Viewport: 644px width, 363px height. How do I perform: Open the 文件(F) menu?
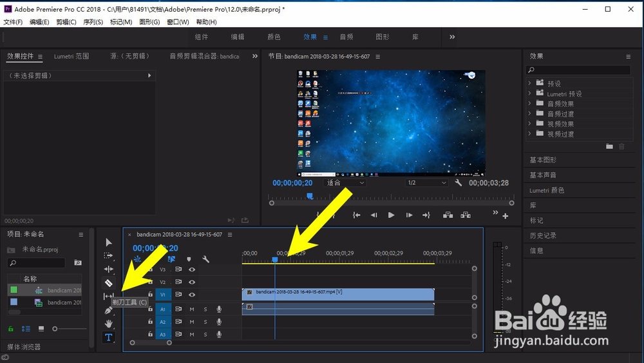coord(13,22)
